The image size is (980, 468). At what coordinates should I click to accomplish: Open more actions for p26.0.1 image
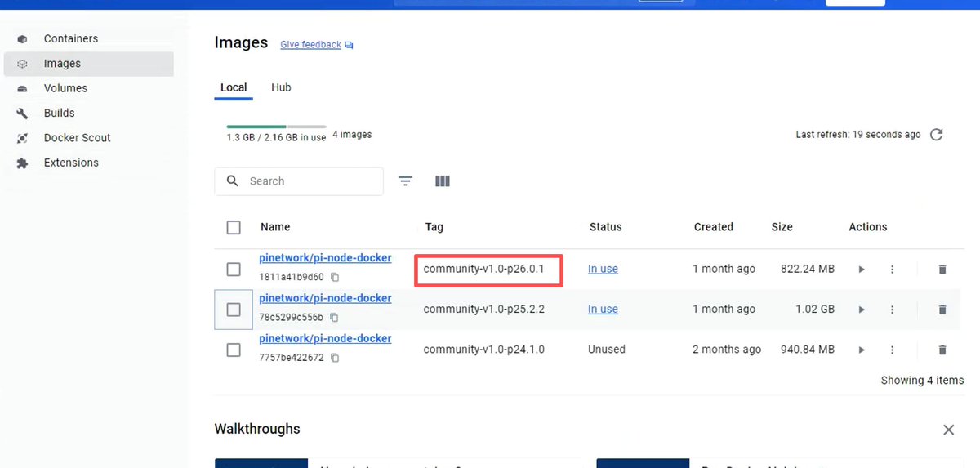[x=892, y=269]
